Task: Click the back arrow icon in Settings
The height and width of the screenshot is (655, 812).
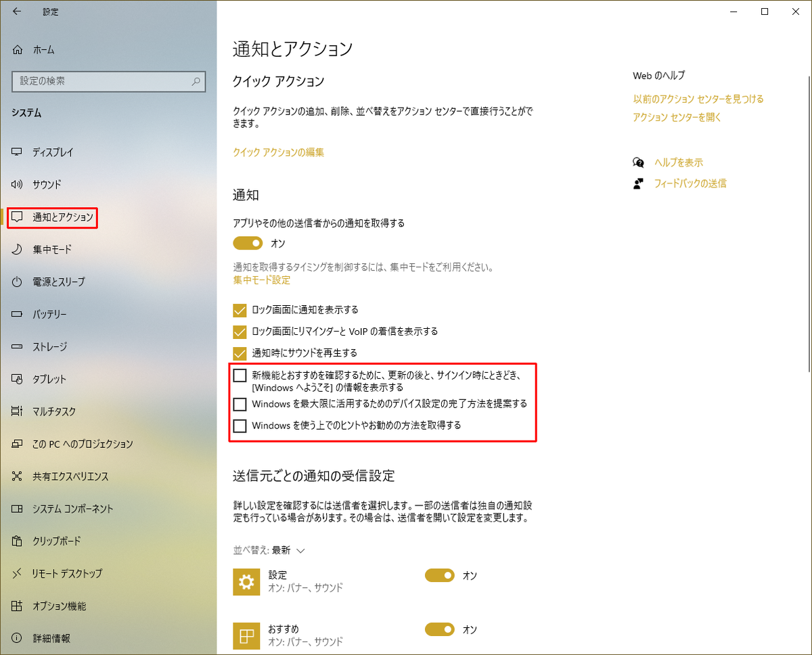Action: [17, 12]
